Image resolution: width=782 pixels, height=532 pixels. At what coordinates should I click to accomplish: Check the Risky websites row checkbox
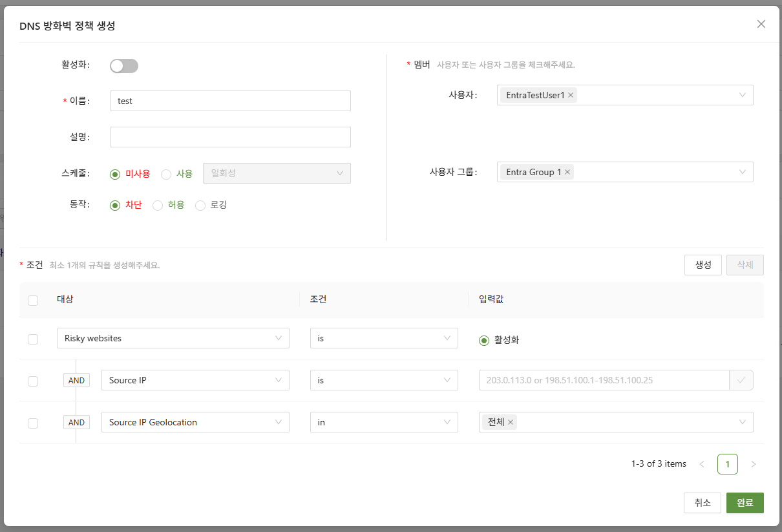click(x=33, y=339)
